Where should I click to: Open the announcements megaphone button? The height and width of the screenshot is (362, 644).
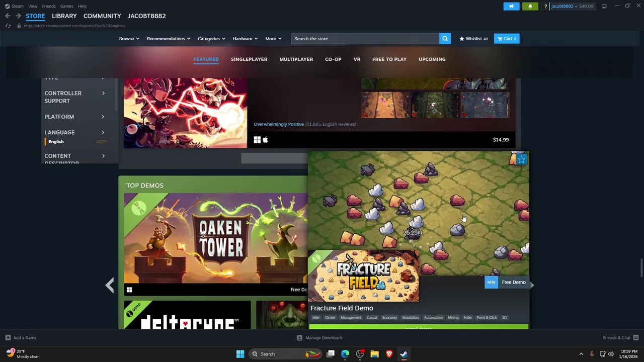[511, 6]
